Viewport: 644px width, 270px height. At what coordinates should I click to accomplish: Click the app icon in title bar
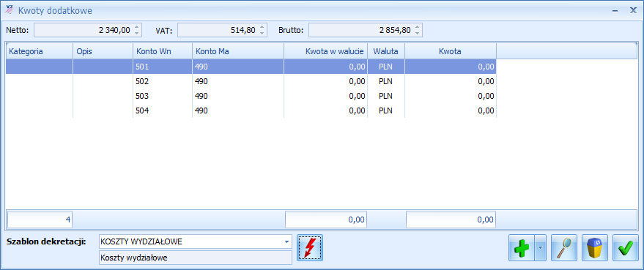coord(9,10)
